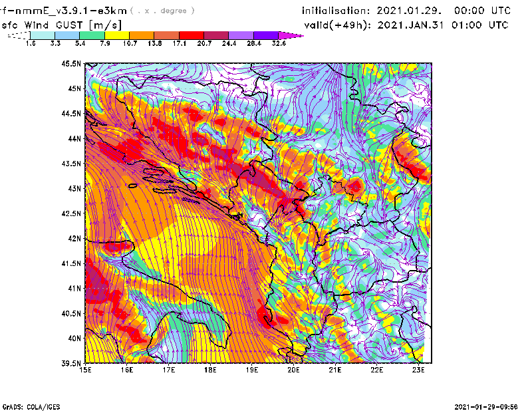Click the '44N' latitude label
Screen dimensions: 532x411
pyautogui.click(x=74, y=138)
